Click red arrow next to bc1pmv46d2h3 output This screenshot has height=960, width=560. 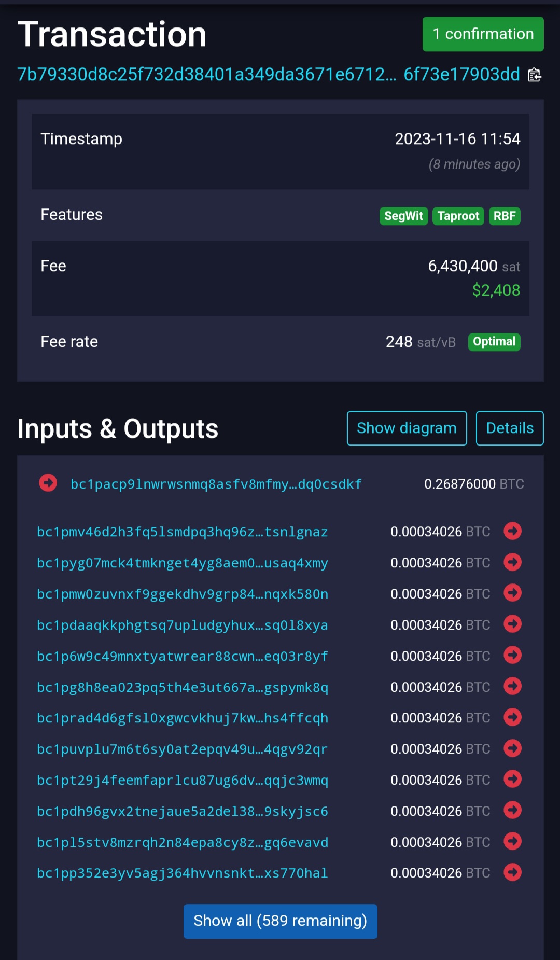pyautogui.click(x=512, y=531)
